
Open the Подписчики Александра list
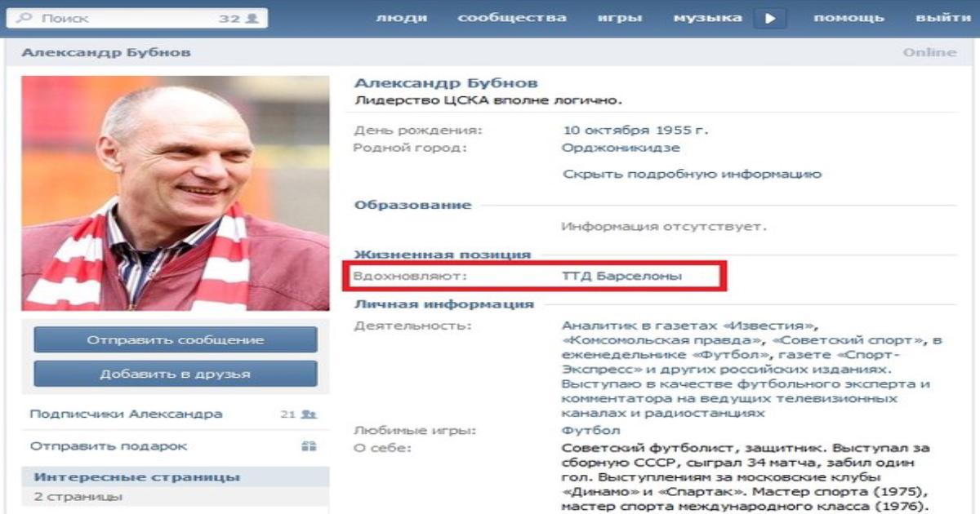click(126, 414)
